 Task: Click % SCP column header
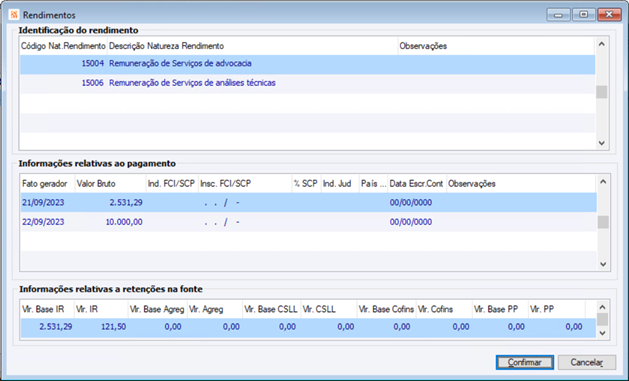(x=306, y=184)
